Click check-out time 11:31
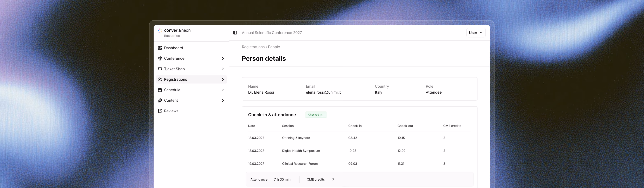The width and height of the screenshot is (644, 188). pos(401,164)
